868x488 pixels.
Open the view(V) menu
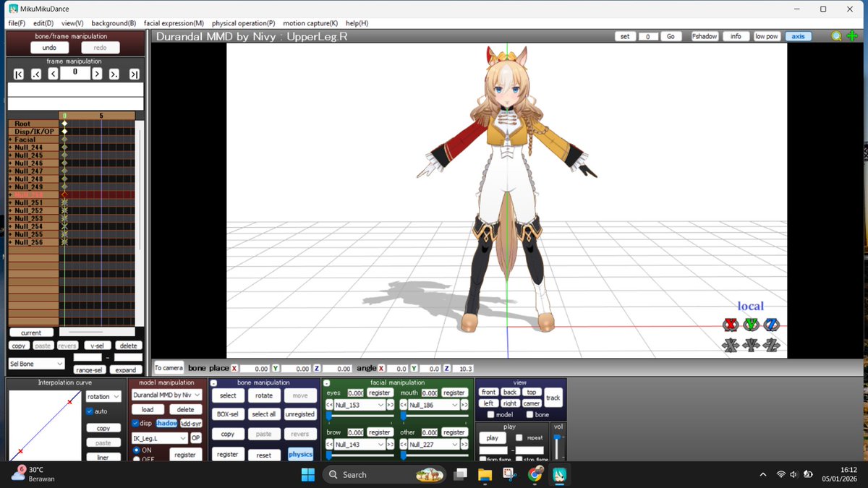[72, 23]
